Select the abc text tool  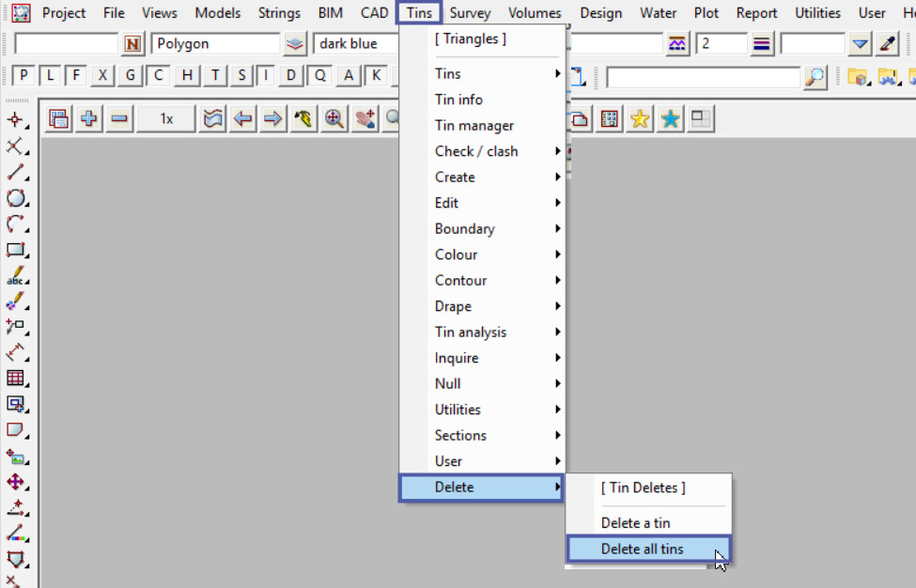15,275
